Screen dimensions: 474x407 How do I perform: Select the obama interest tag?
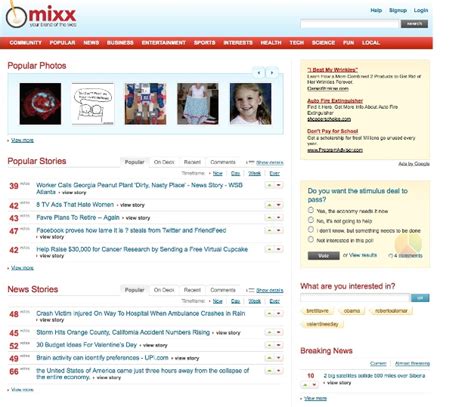(352, 311)
